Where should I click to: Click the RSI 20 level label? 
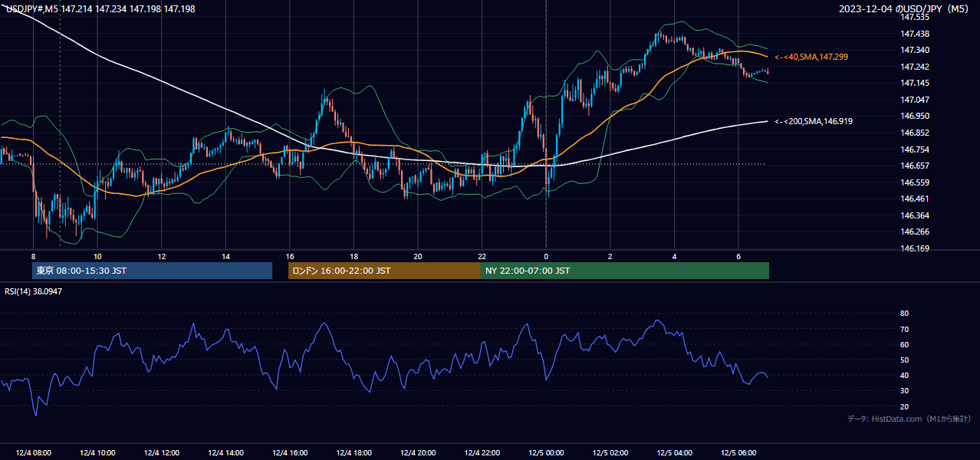pos(904,406)
